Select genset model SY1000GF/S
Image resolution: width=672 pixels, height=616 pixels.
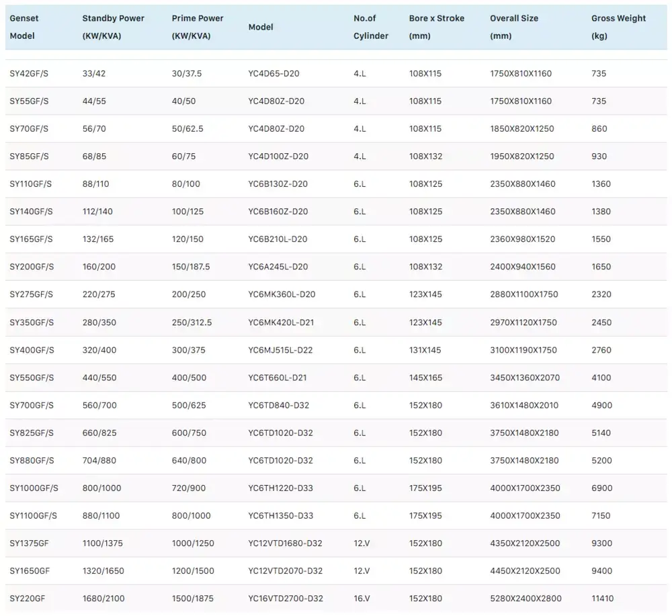(34, 488)
